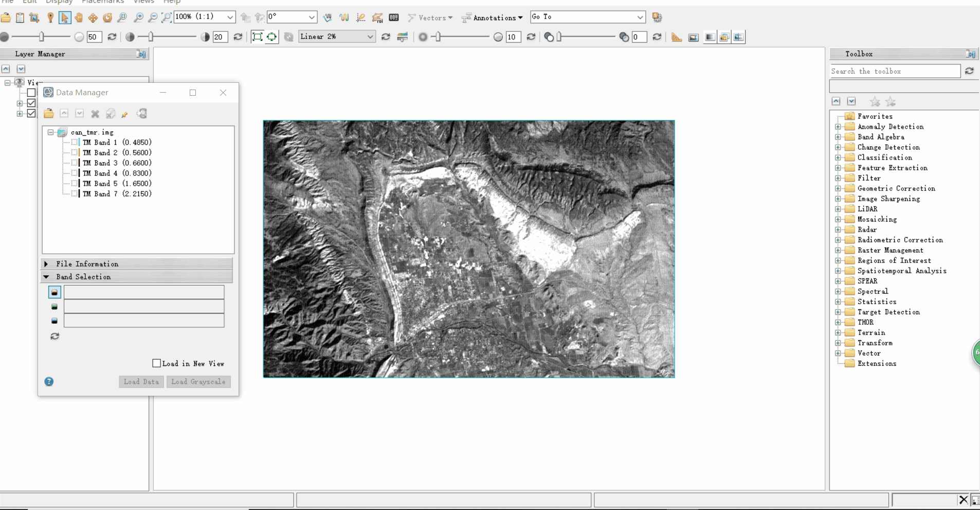This screenshot has width=980, height=510.
Task: Adjust the contrast slider handle
Action: [151, 37]
